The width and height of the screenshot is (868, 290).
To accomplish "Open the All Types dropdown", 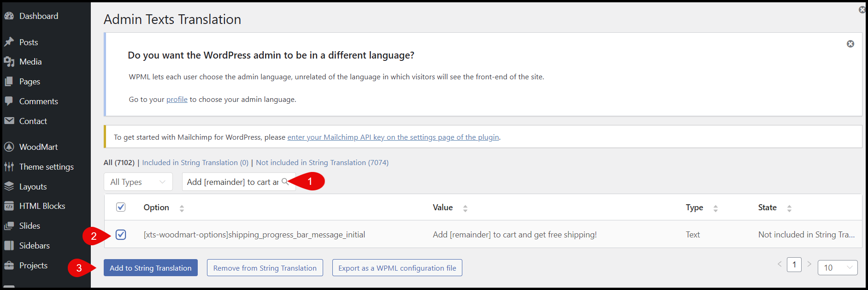I will 138,182.
